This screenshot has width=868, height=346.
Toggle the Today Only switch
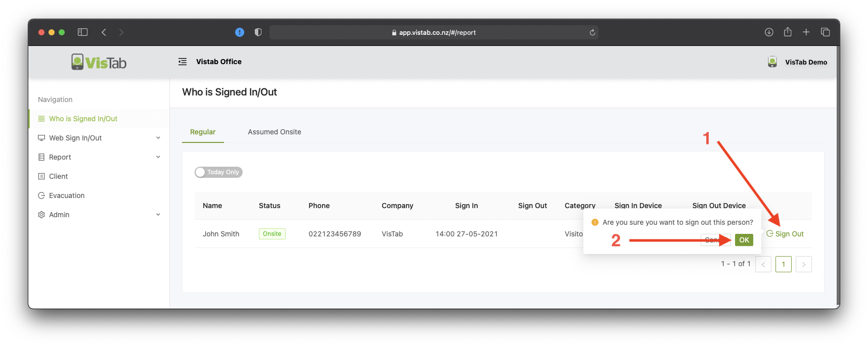[218, 172]
